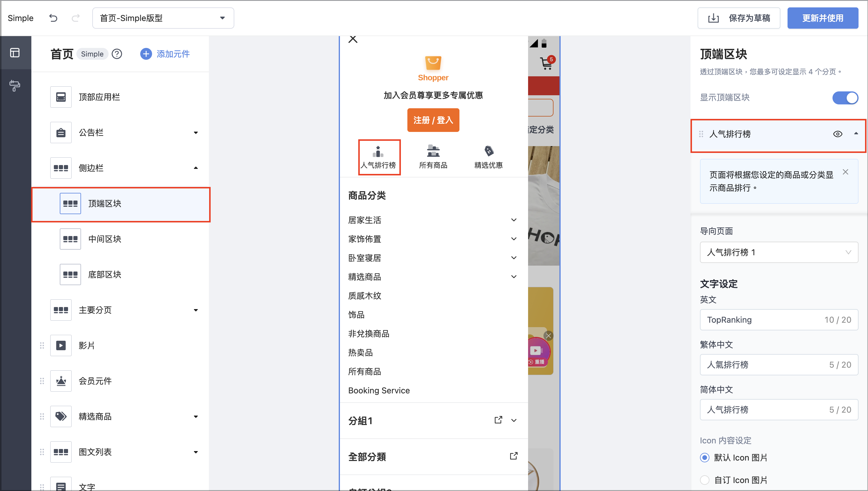Click the 繁体中文 人氣排行榜 field
Viewport: 868px width, 491px height.
tap(779, 364)
